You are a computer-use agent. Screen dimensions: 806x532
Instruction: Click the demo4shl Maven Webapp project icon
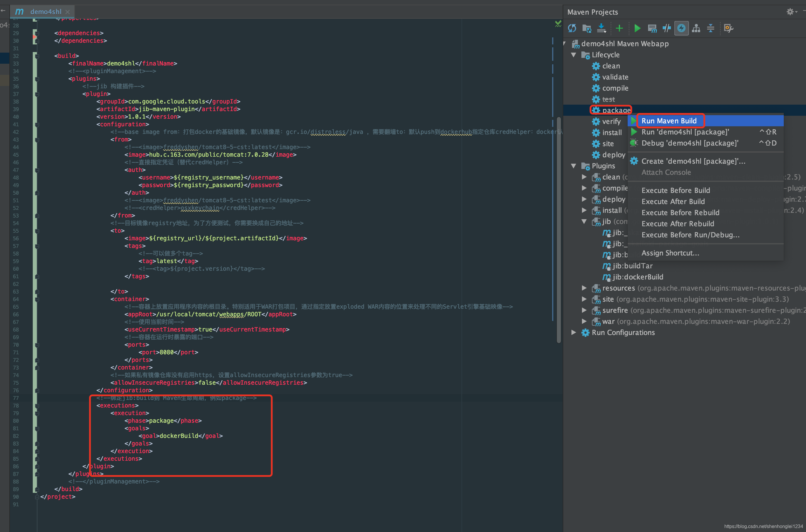point(576,44)
